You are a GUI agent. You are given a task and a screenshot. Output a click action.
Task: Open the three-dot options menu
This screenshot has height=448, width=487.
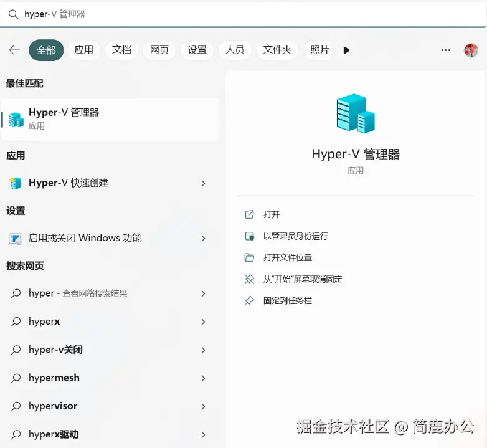[445, 50]
